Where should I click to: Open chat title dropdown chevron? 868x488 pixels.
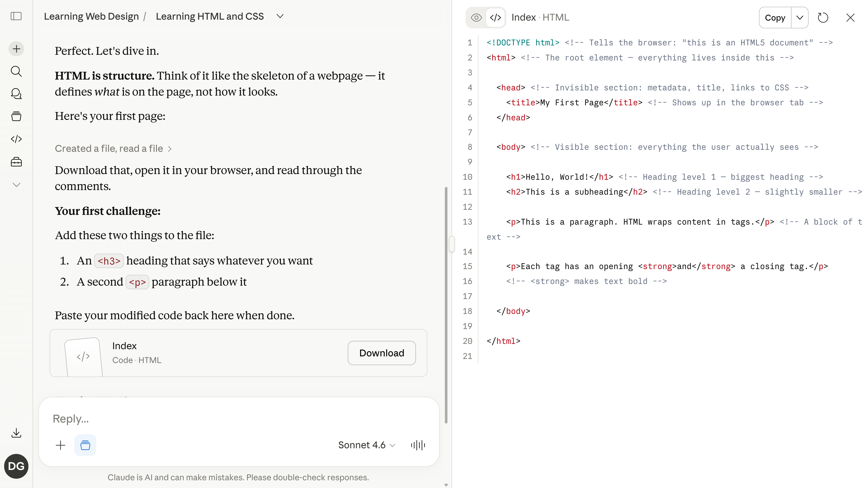(x=280, y=16)
